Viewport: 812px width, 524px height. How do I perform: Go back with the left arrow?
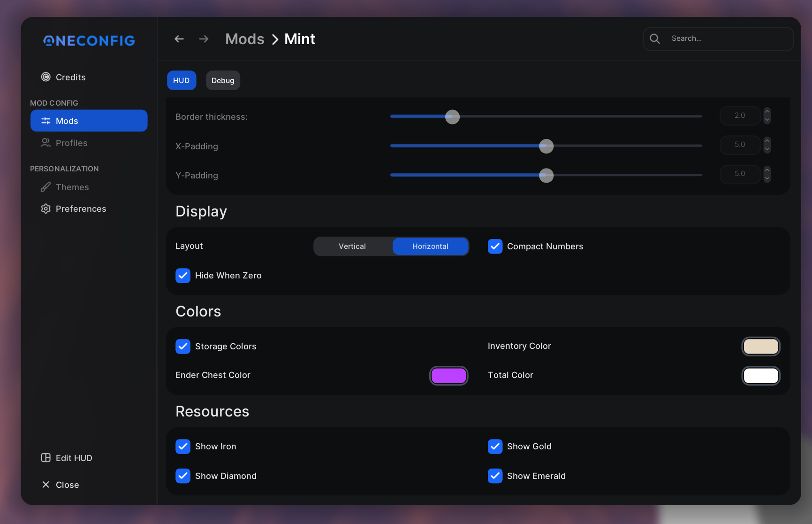coord(179,39)
